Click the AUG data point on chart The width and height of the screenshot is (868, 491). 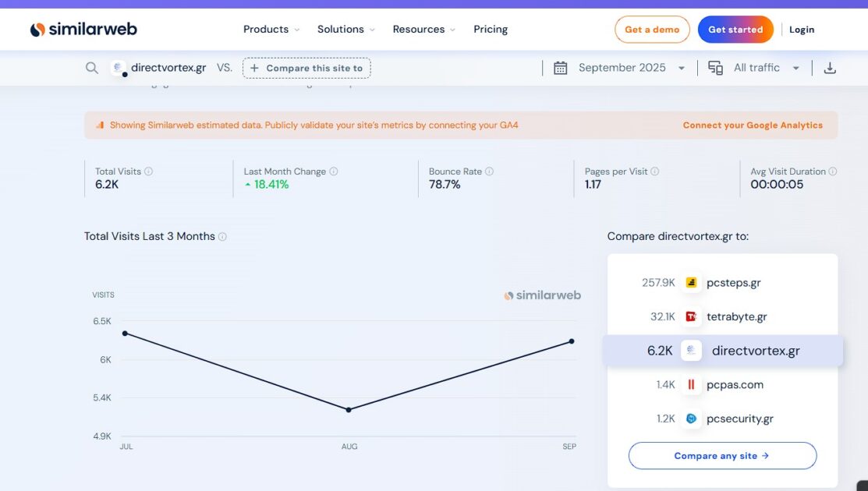pyautogui.click(x=348, y=410)
